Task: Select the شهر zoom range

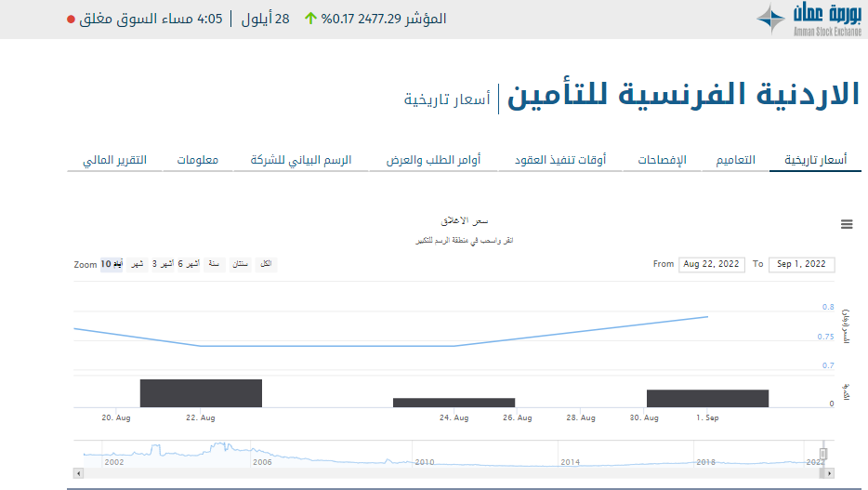Action: (137, 264)
